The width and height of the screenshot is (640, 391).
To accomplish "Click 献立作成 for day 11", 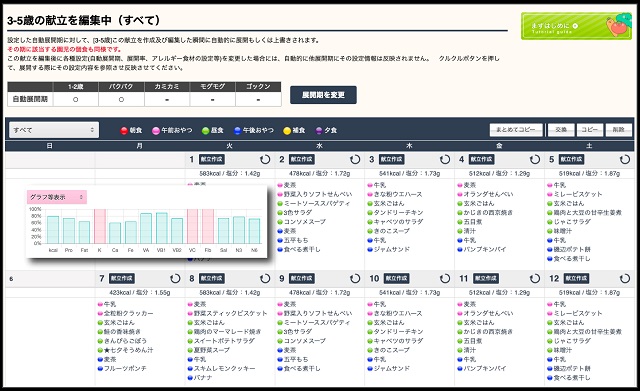I will click(x=486, y=279).
